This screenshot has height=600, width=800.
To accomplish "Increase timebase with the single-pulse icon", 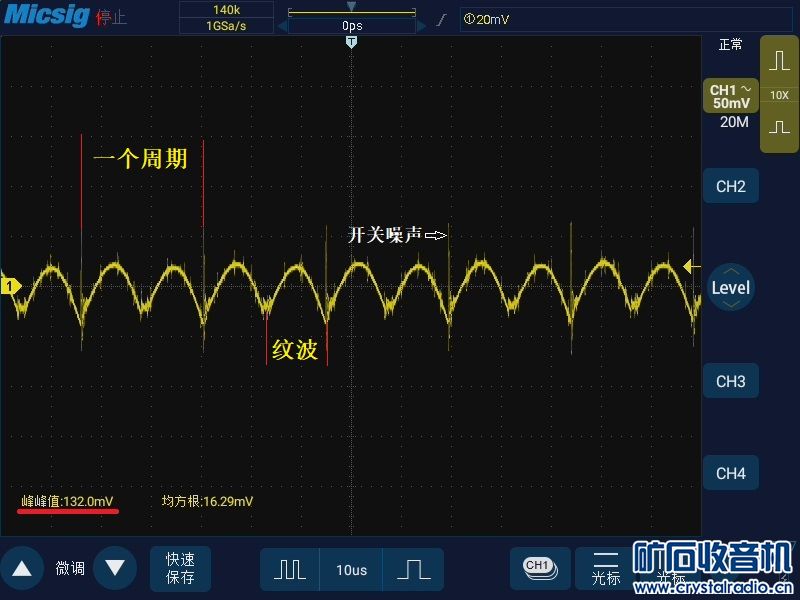I will point(413,569).
